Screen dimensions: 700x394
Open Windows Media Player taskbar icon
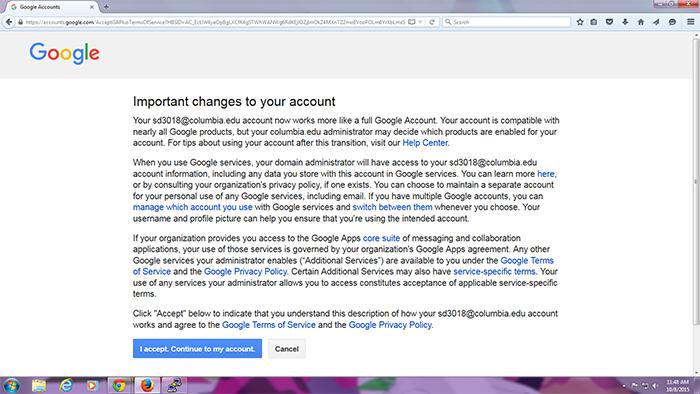pyautogui.click(x=92, y=385)
